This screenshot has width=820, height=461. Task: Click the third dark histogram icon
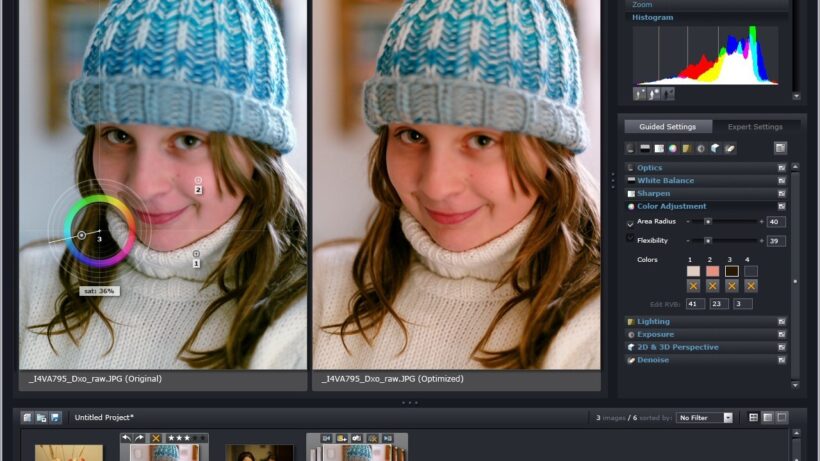[668, 94]
